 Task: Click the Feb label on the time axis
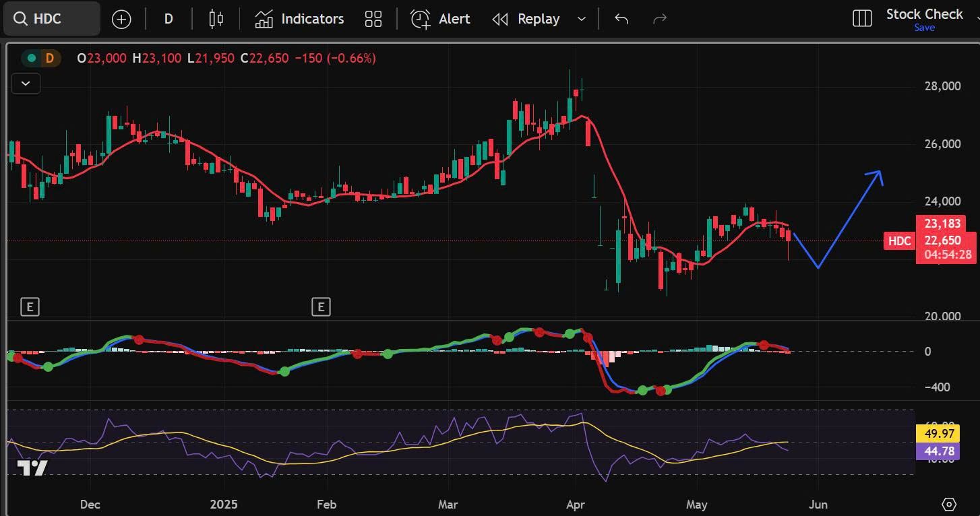click(326, 505)
